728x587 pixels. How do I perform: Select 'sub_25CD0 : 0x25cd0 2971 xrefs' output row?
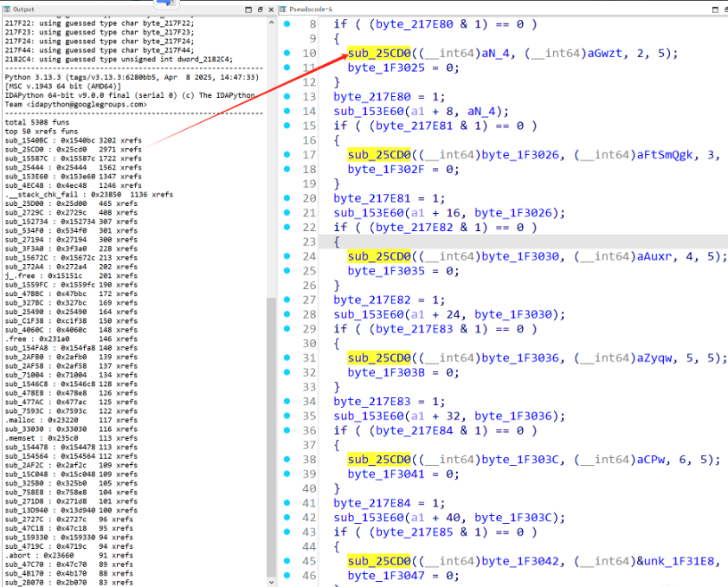(x=74, y=150)
